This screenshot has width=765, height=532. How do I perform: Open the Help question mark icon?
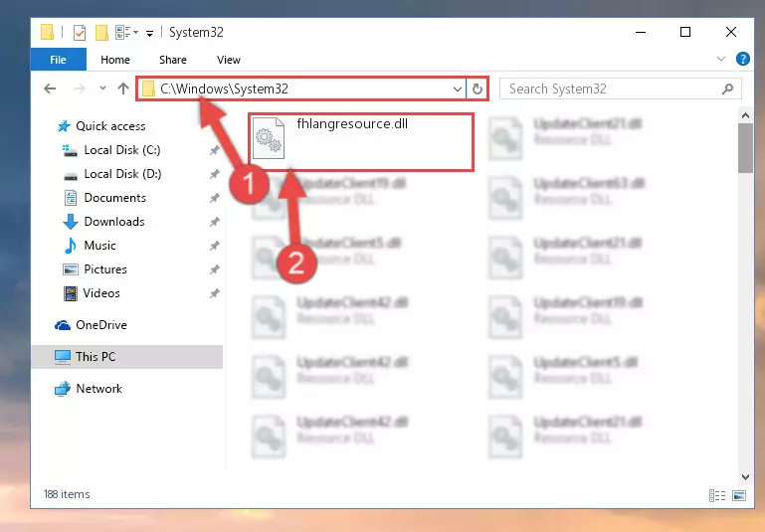tap(742, 59)
